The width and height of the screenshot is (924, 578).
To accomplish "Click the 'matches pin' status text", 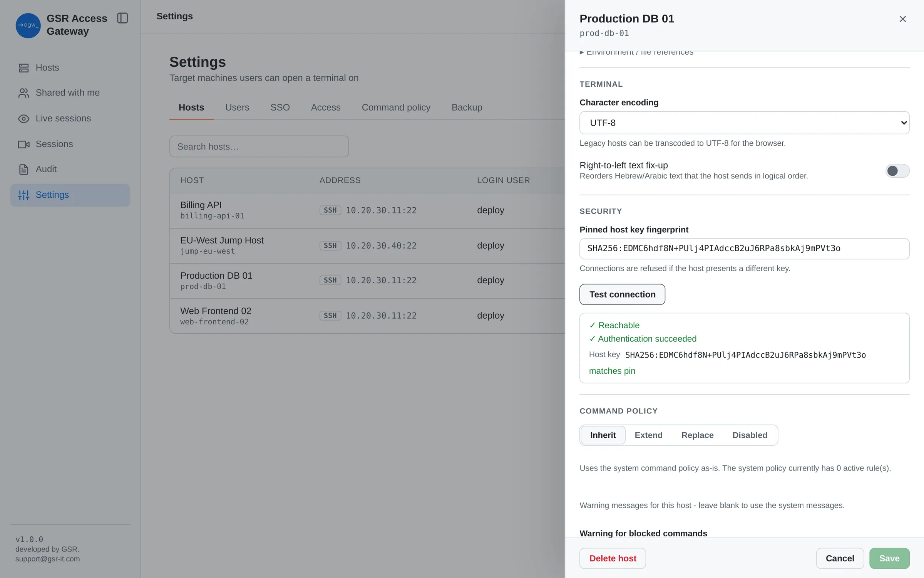I will [x=612, y=371].
